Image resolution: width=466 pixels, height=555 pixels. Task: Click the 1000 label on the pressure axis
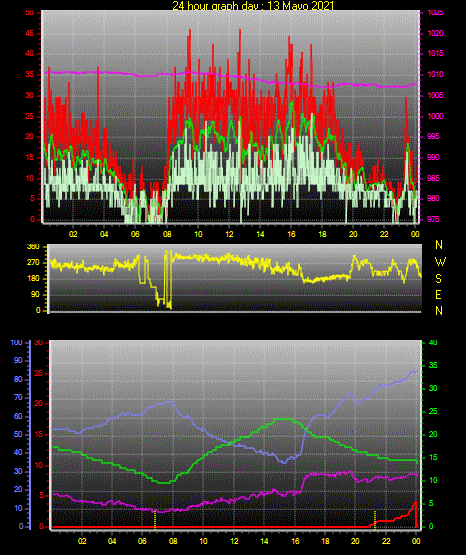coord(435,116)
